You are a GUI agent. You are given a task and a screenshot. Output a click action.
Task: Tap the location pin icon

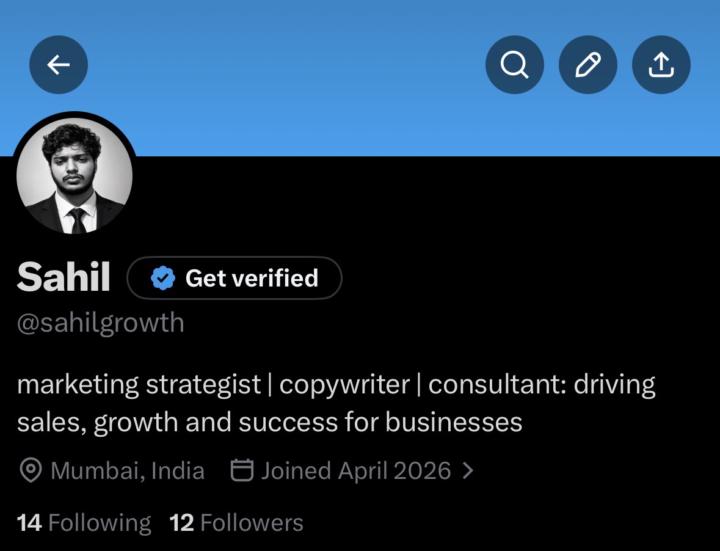[x=31, y=471]
